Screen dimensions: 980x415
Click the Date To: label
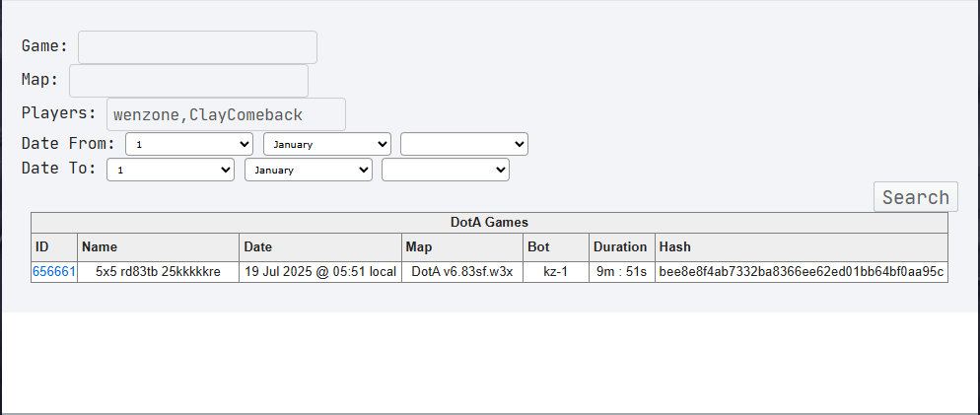(x=59, y=169)
